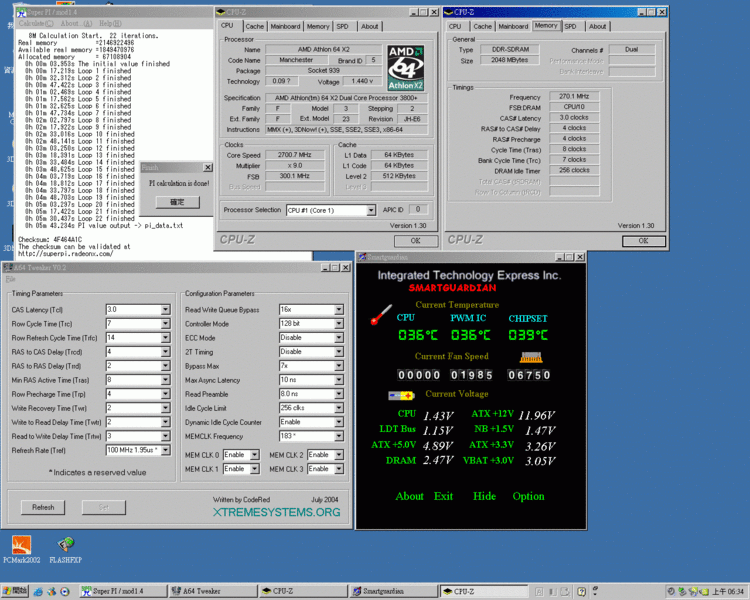Click OK in the left CPU-Z window
This screenshot has height=600, width=750.
pyautogui.click(x=415, y=241)
